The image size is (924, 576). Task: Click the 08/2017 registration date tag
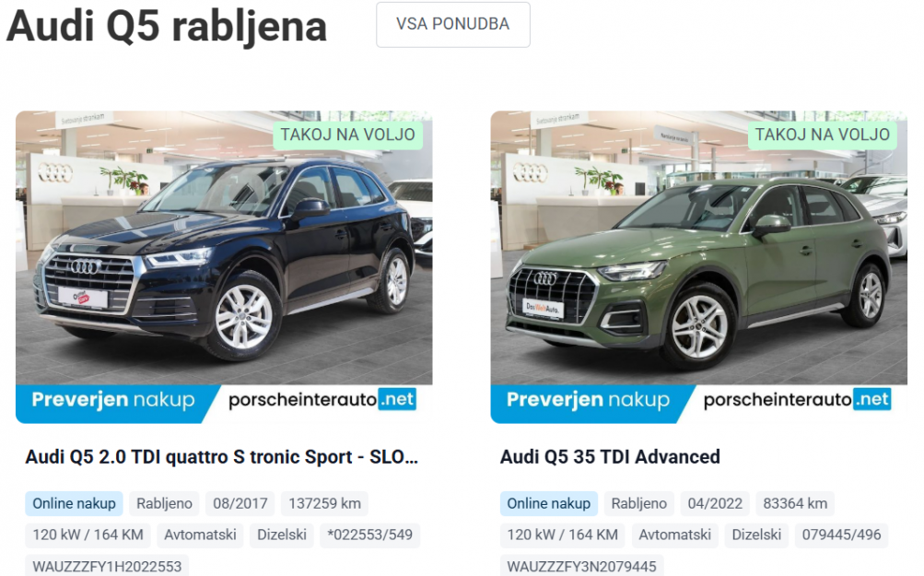click(240, 503)
